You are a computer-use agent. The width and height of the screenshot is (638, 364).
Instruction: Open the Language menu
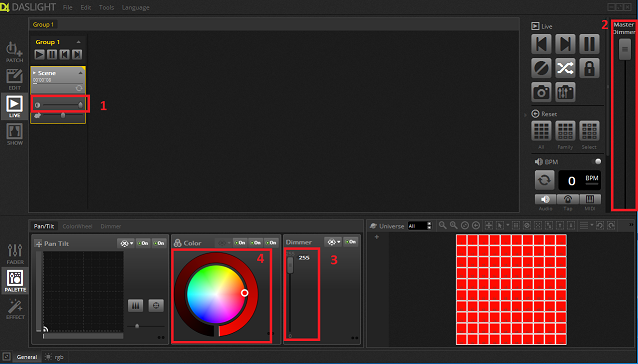point(135,7)
